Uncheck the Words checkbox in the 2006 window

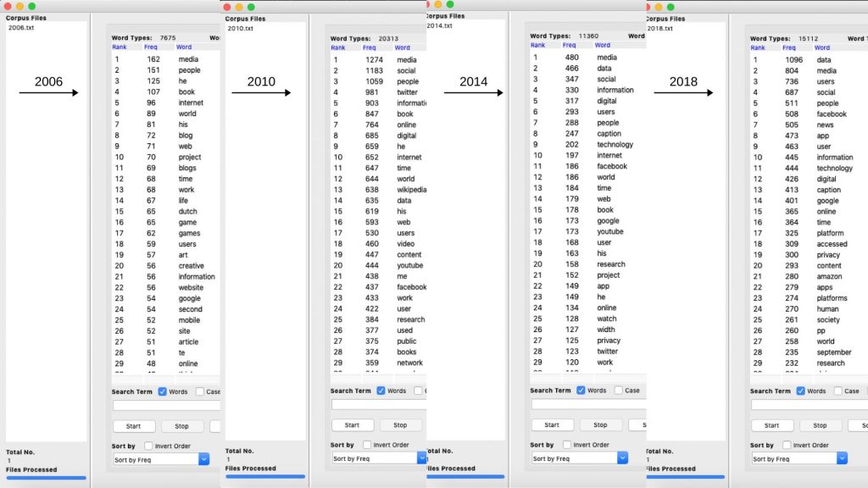point(162,391)
